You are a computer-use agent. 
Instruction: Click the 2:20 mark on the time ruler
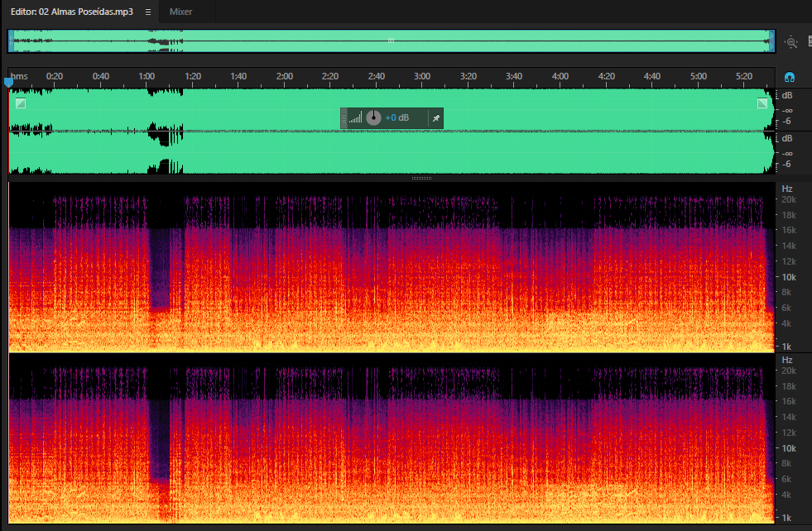coord(330,76)
